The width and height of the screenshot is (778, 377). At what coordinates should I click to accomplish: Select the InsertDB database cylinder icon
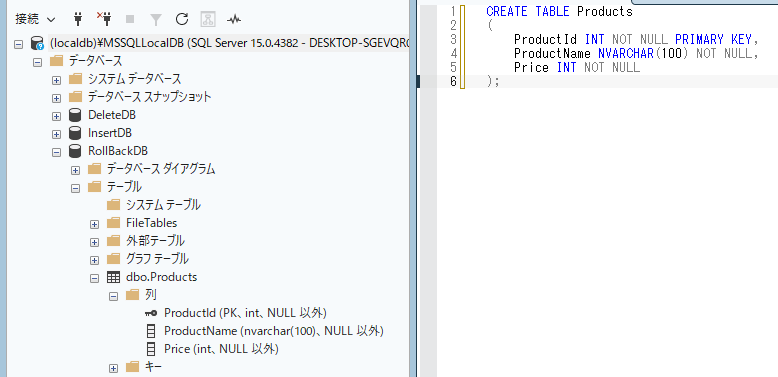pyautogui.click(x=75, y=133)
